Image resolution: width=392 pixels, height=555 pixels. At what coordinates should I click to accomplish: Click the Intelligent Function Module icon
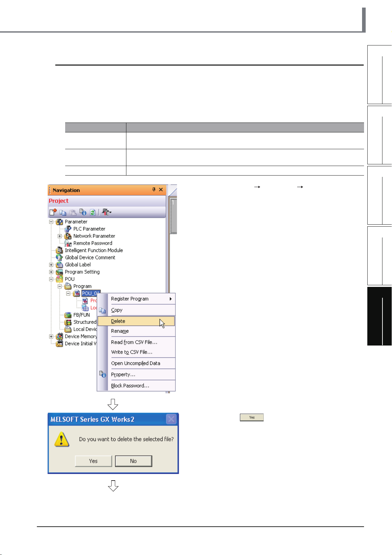pyautogui.click(x=60, y=250)
